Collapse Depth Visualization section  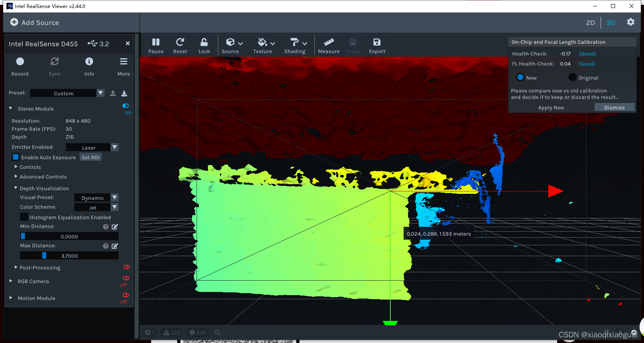point(16,188)
